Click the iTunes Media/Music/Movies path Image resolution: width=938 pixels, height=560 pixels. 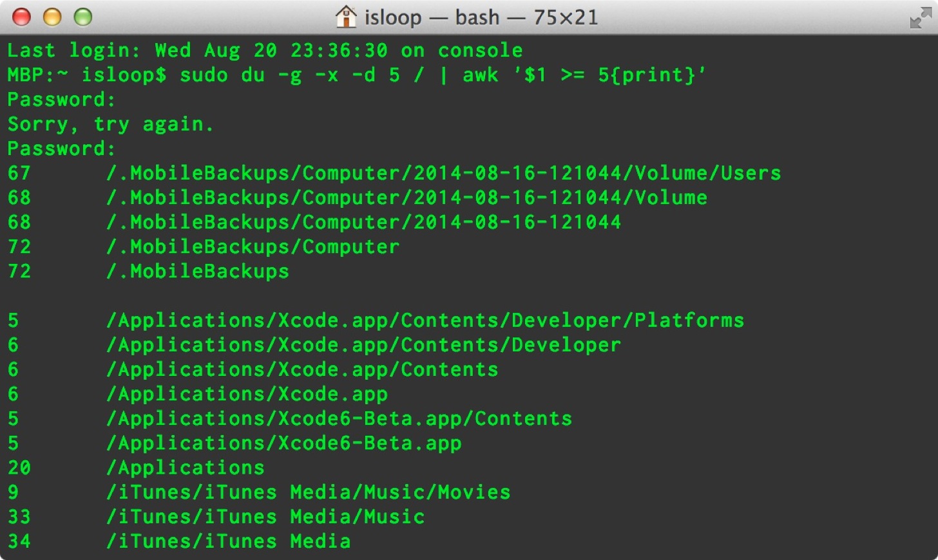(x=308, y=492)
